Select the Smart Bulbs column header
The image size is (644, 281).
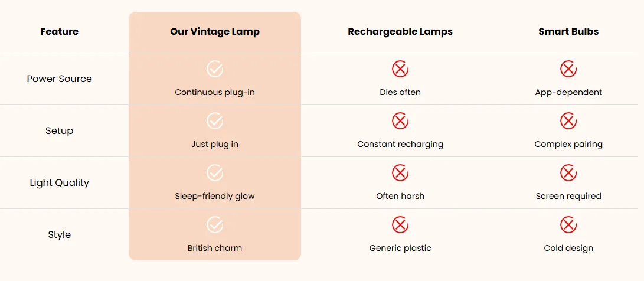point(568,32)
